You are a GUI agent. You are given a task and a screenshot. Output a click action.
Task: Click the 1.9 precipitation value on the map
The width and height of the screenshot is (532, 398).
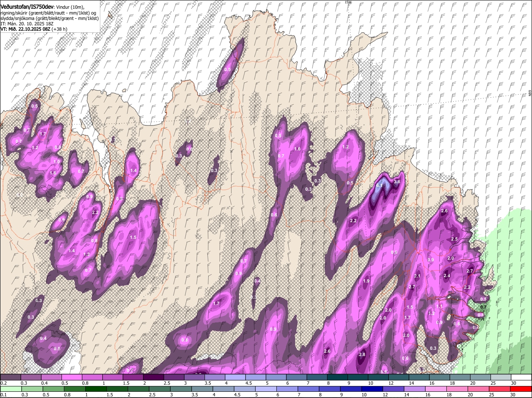tap(366, 281)
